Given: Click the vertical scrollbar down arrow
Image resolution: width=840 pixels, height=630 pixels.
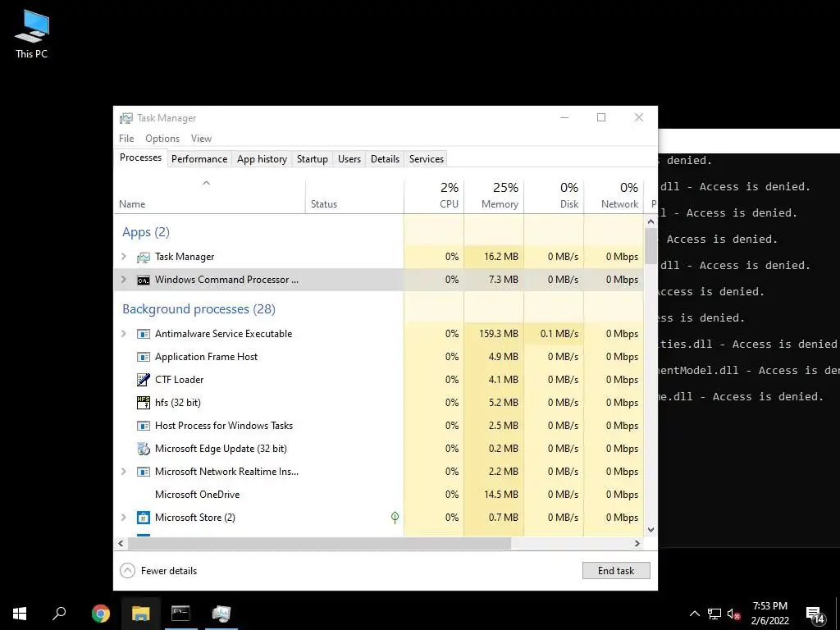Looking at the screenshot, I should coord(651,530).
